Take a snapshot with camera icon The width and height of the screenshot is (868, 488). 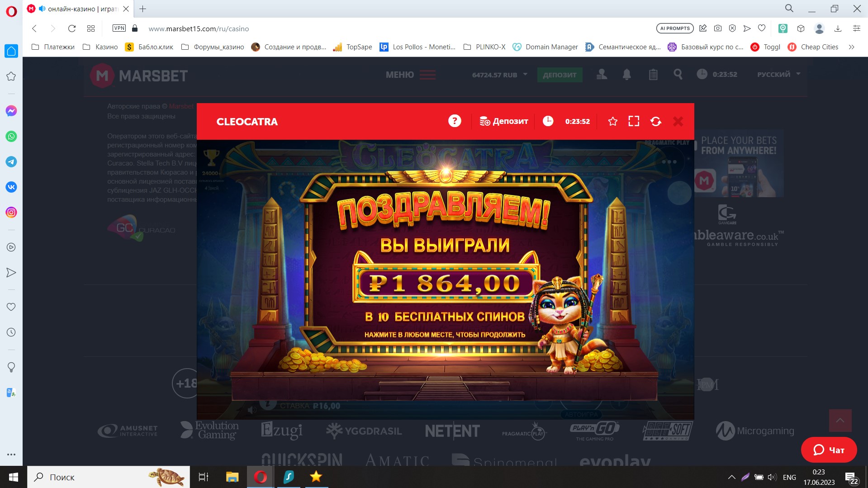coord(718,28)
